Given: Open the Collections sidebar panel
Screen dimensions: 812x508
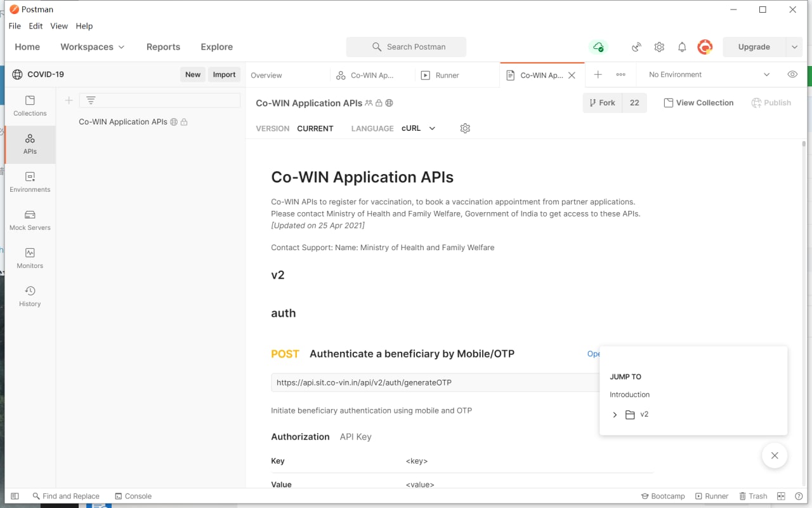Looking at the screenshot, I should [30, 106].
